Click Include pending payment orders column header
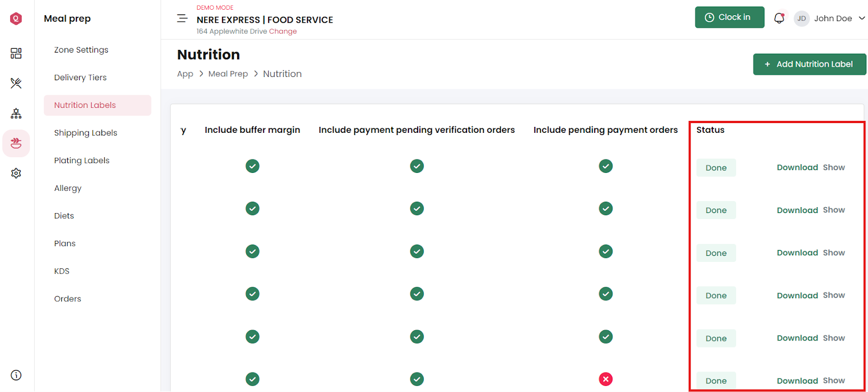 tap(605, 130)
